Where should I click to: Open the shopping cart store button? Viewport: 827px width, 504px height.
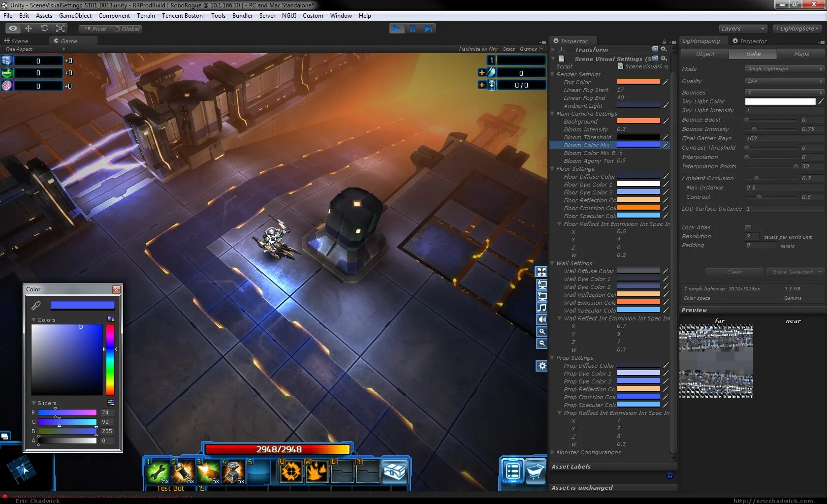coord(536,472)
